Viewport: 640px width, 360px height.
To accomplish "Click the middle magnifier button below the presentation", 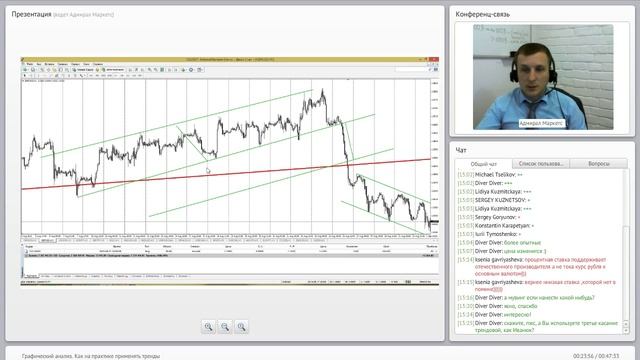I will click(224, 327).
